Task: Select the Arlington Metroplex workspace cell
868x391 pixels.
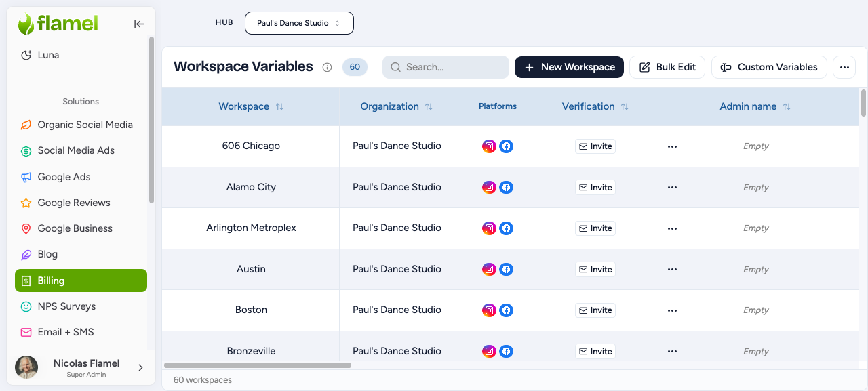Action: pyautogui.click(x=251, y=228)
